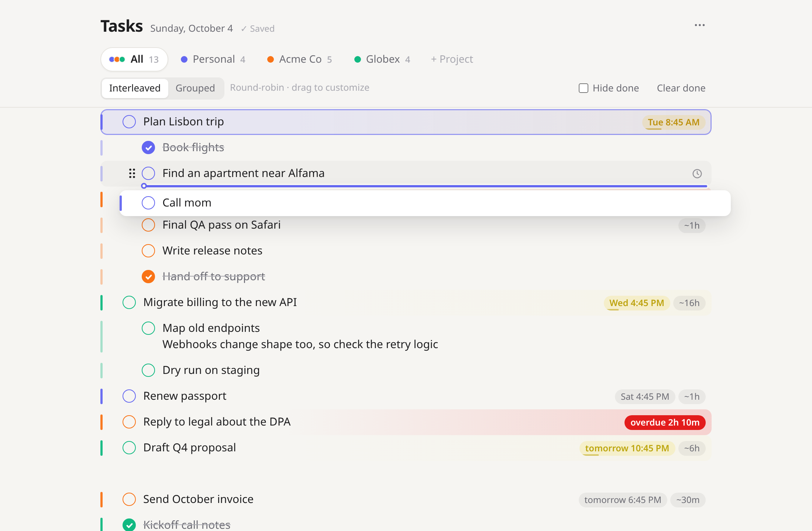Switch to the Acme Co project
The height and width of the screenshot is (531, 812).
tap(300, 59)
